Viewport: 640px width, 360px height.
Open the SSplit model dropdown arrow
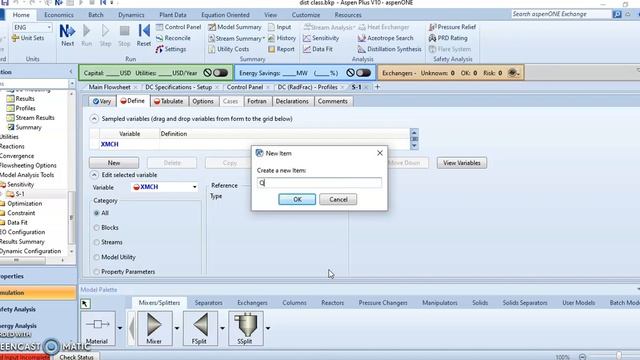coord(268,328)
